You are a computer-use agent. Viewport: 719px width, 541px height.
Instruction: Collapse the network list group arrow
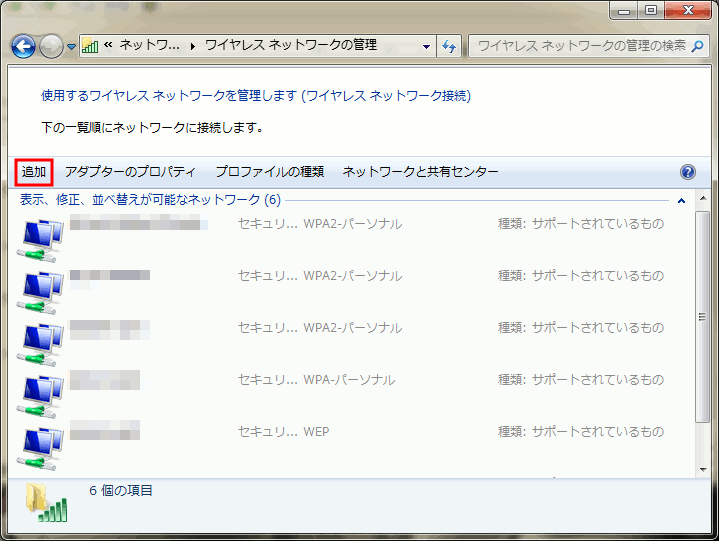click(x=681, y=200)
